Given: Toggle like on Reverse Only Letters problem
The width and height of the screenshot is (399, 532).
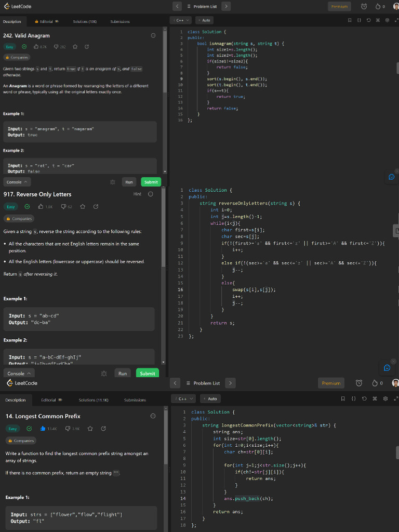Looking at the screenshot, I should pyautogui.click(x=41, y=206).
